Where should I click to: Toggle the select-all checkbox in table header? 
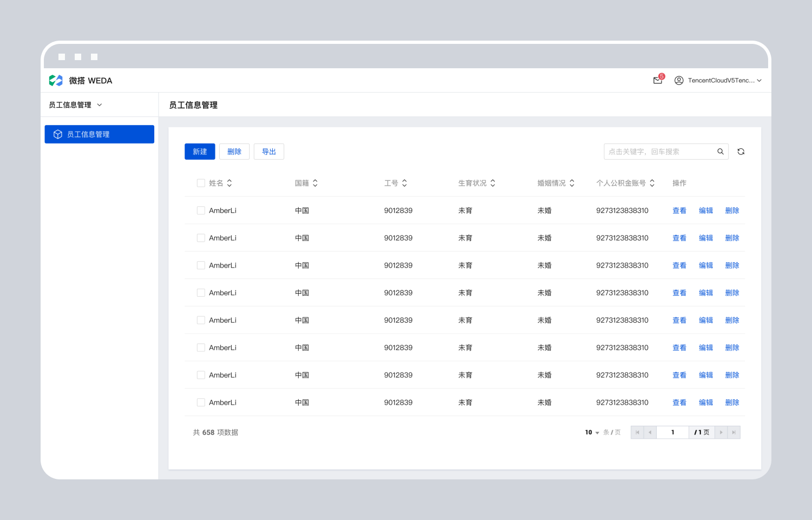(x=201, y=183)
